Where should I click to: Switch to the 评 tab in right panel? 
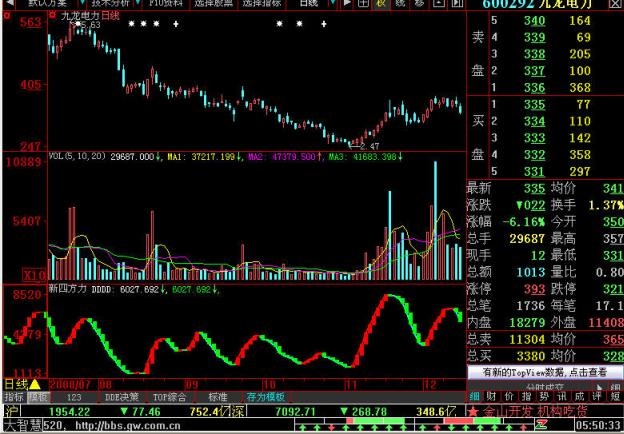click(597, 397)
